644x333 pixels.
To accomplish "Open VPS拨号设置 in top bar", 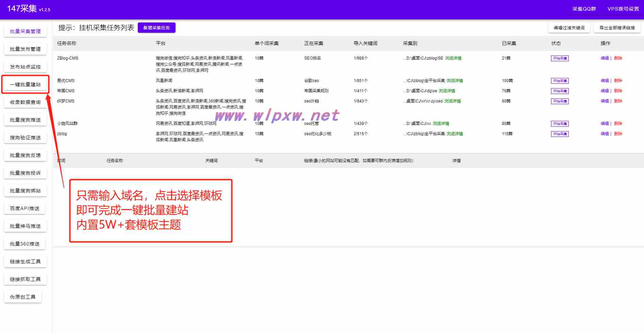I will click(x=623, y=9).
